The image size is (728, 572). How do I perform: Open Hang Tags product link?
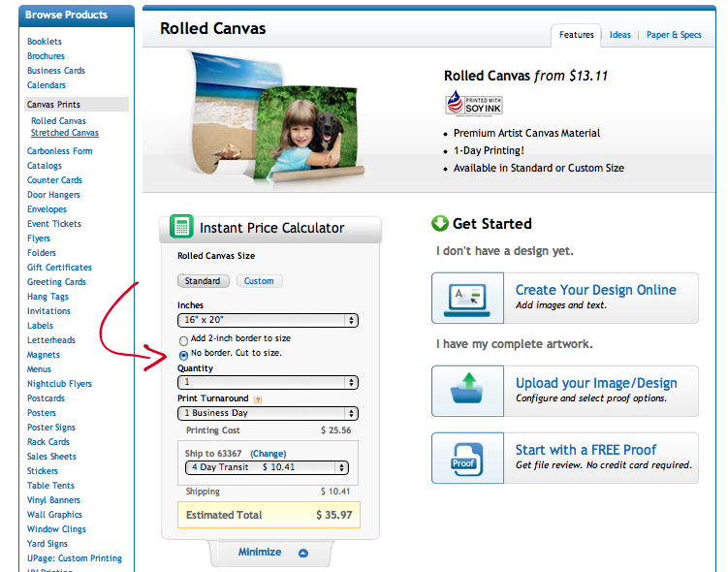pos(47,297)
